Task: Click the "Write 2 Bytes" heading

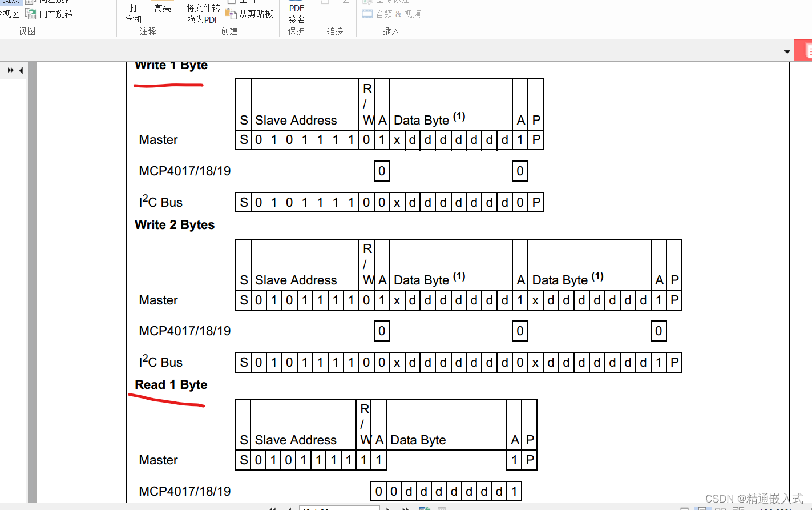Action: tap(175, 225)
